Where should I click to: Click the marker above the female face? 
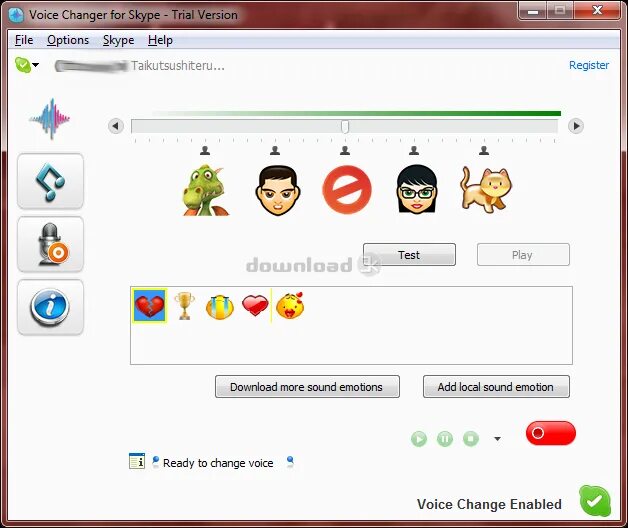point(414,151)
